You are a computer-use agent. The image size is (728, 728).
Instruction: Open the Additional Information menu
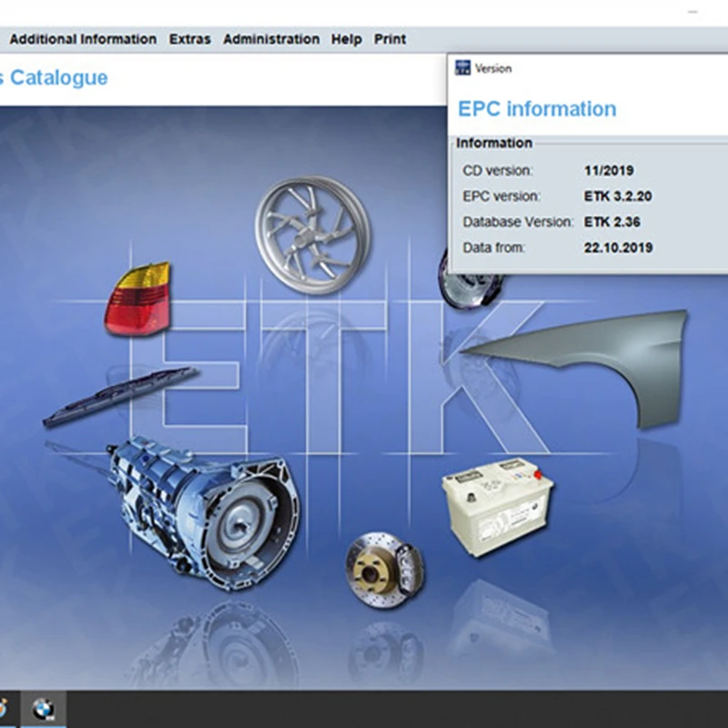tap(83, 39)
